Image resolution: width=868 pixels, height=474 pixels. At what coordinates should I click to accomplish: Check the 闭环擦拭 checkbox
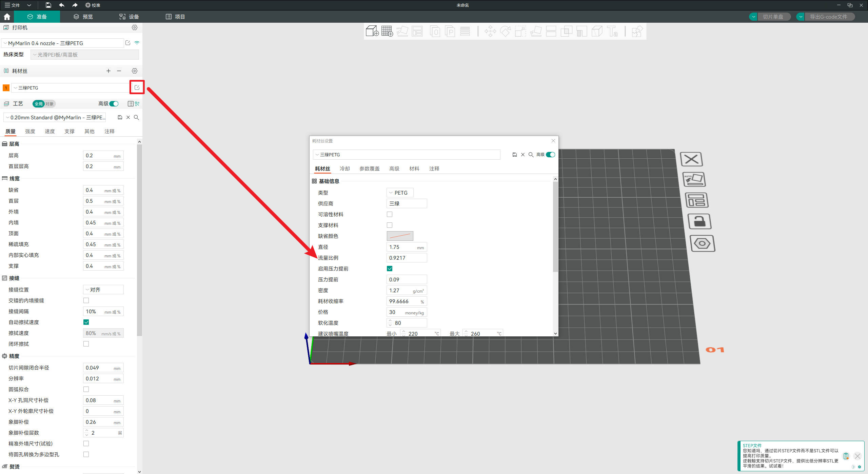click(x=86, y=344)
